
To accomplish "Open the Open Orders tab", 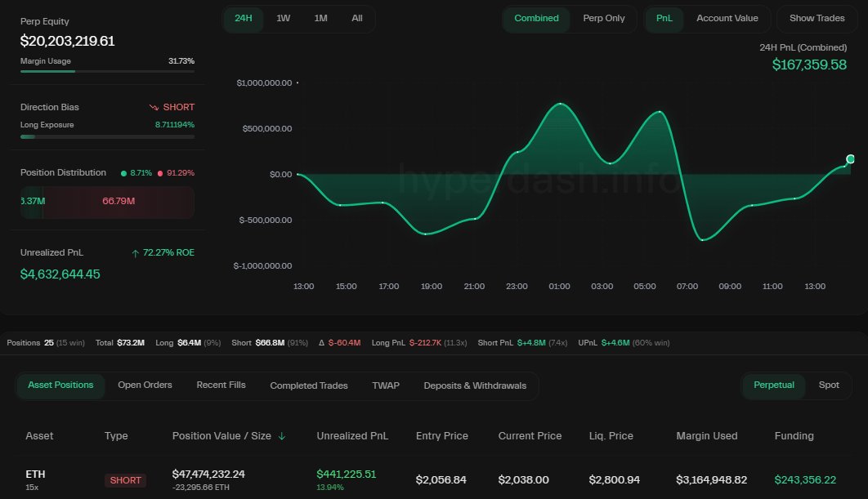I will 145,385.
